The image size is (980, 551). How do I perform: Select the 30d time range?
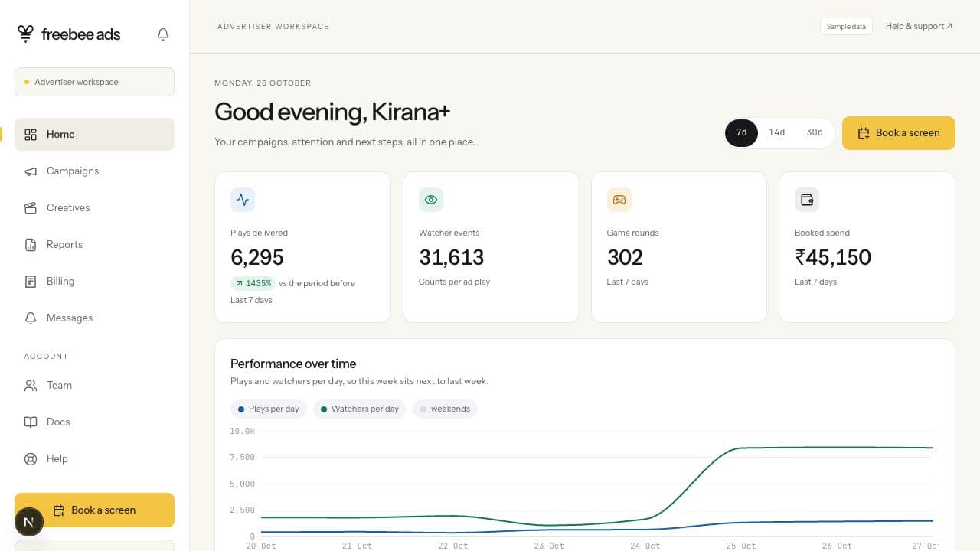click(815, 132)
